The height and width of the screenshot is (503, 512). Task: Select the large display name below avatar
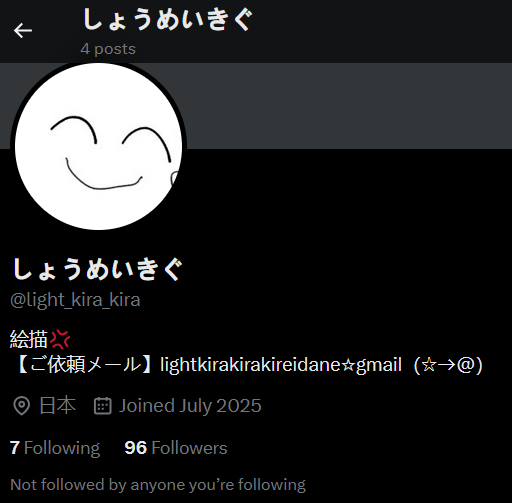(x=98, y=269)
